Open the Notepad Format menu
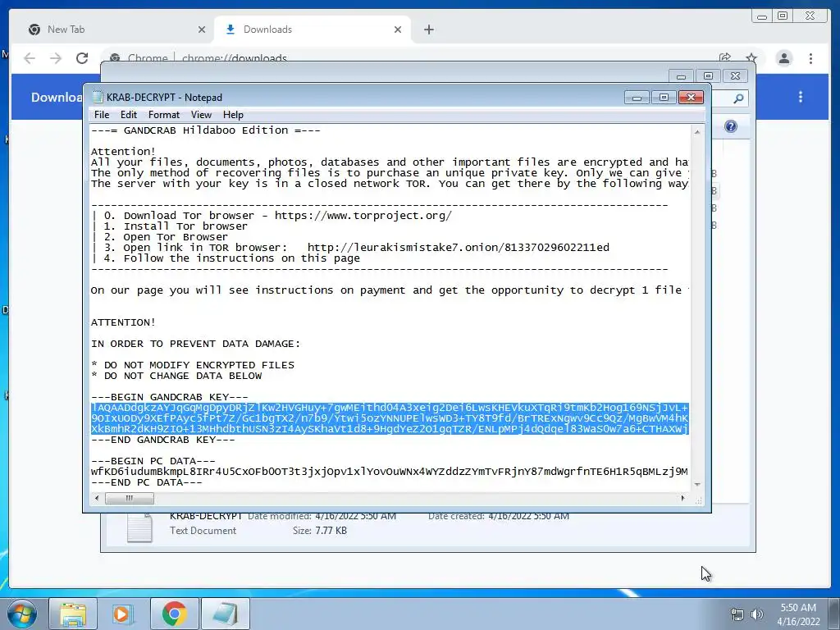This screenshot has height=630, width=840. tap(163, 115)
